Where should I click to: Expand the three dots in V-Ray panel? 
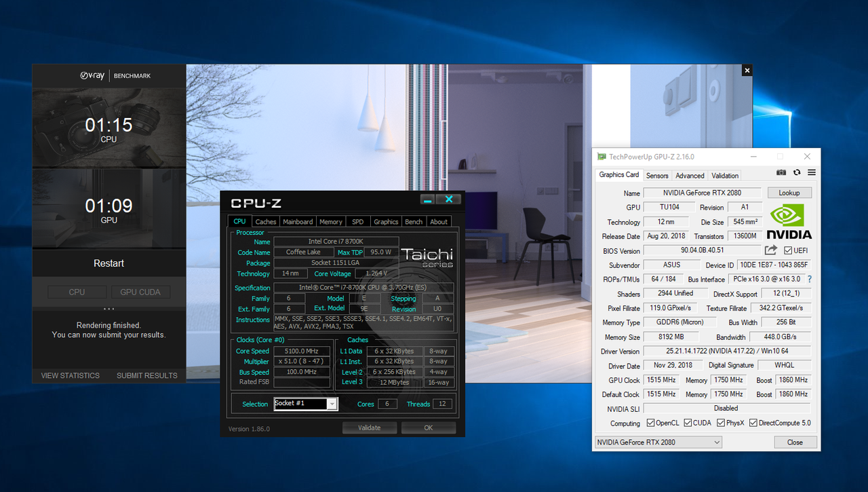point(108,309)
